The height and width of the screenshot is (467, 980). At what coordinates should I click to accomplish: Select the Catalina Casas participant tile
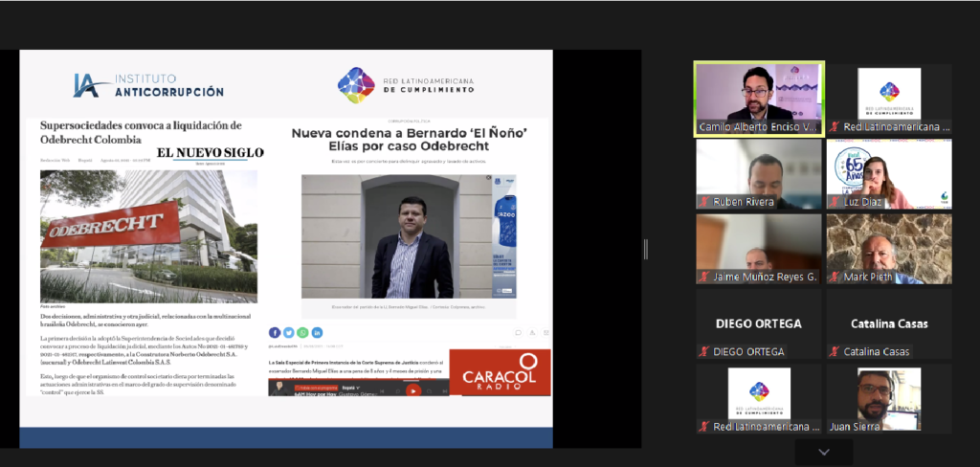[x=889, y=323]
